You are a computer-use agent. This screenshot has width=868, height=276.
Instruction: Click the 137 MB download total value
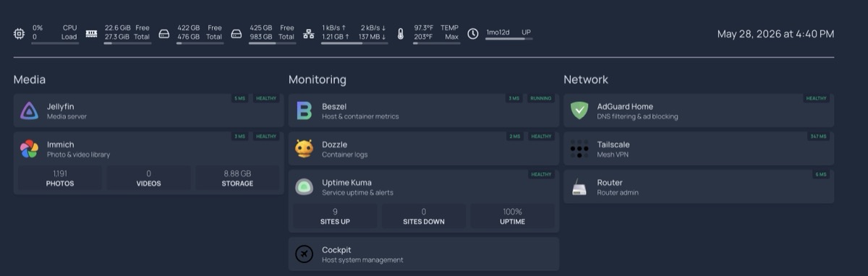click(x=372, y=37)
